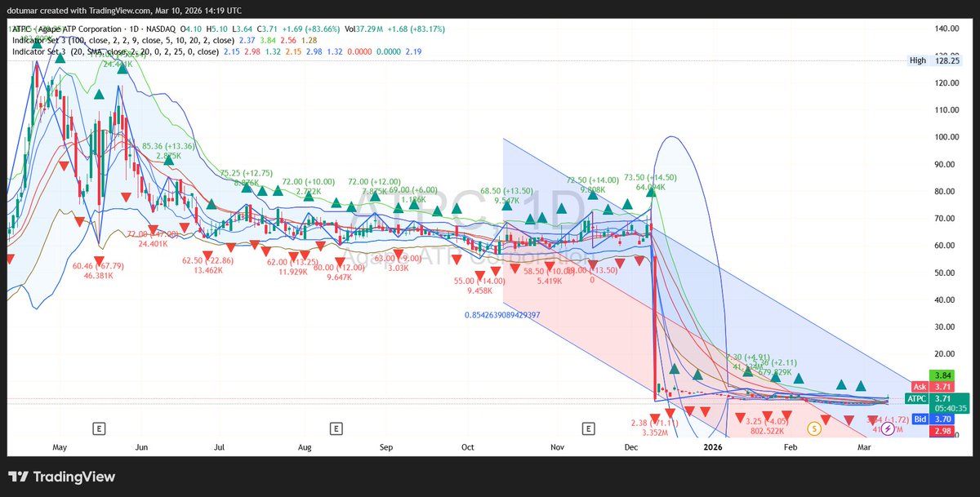
Task: Click the red 2.98 indicator value label
Action: (943, 431)
